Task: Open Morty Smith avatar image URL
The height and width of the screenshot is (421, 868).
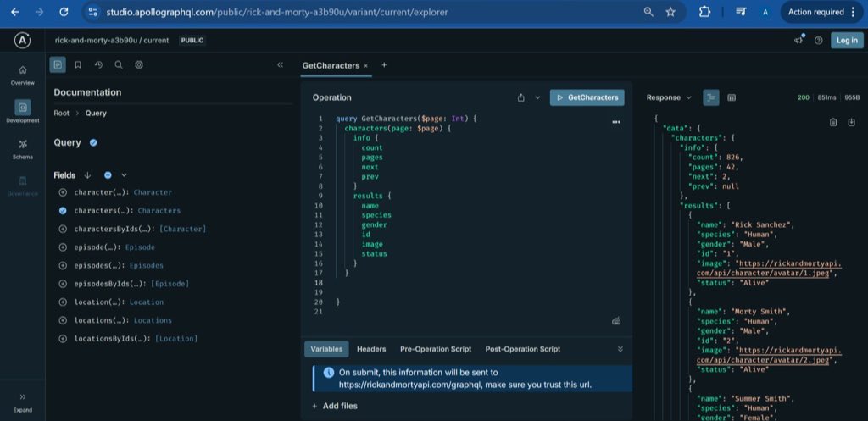Action: pos(768,355)
